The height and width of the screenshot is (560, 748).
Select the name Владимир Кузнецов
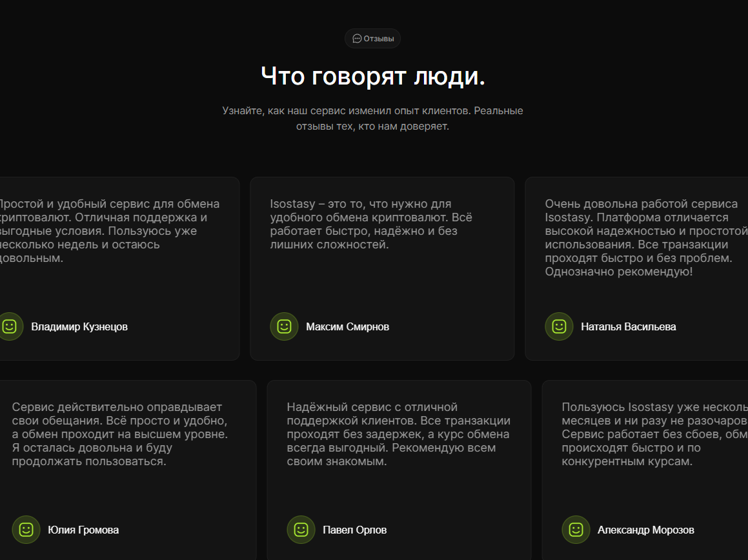[x=79, y=326]
